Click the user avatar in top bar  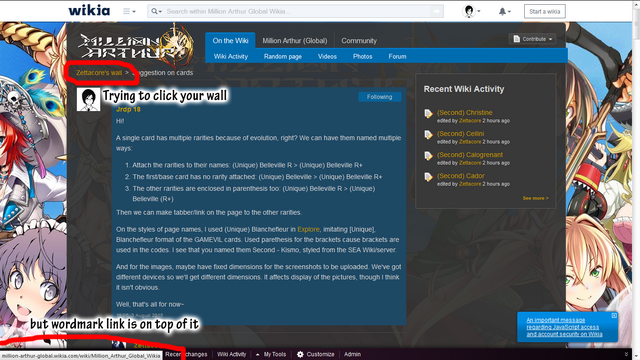[469, 11]
